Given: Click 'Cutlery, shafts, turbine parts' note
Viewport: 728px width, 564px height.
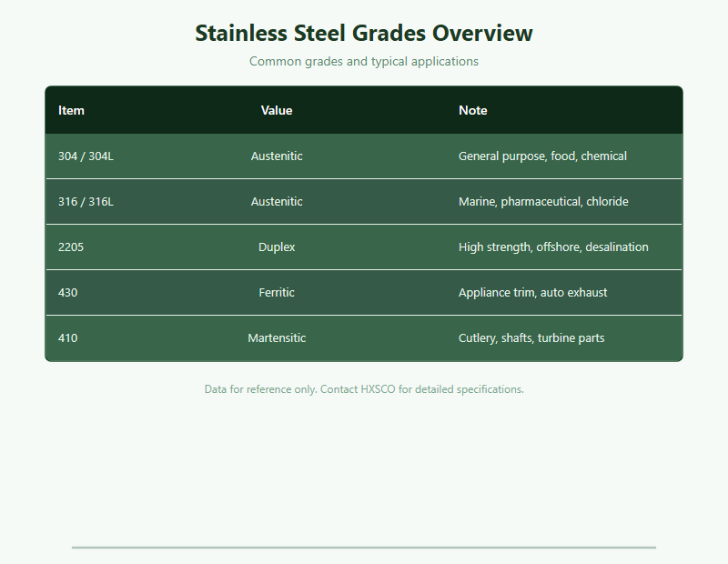Looking at the screenshot, I should pos(531,337).
